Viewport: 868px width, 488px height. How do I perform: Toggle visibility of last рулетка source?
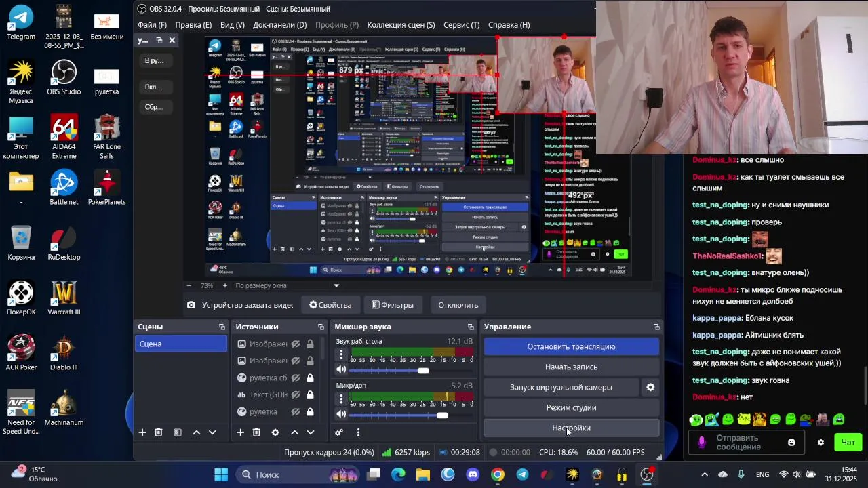point(296,411)
